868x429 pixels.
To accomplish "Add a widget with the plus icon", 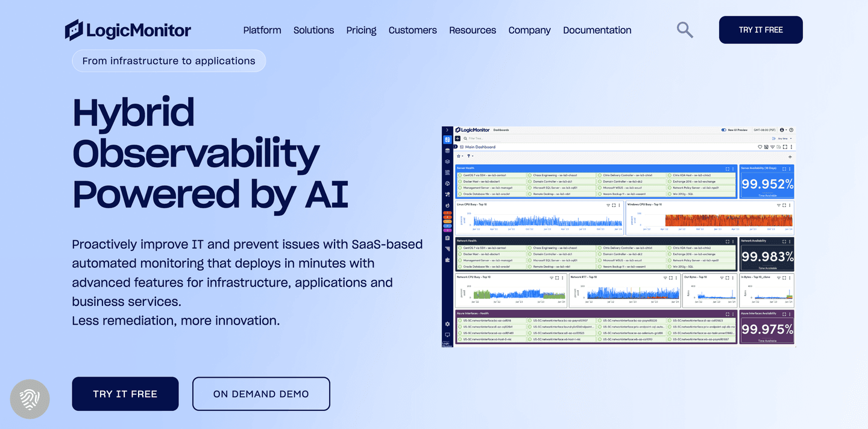I will pyautogui.click(x=790, y=157).
